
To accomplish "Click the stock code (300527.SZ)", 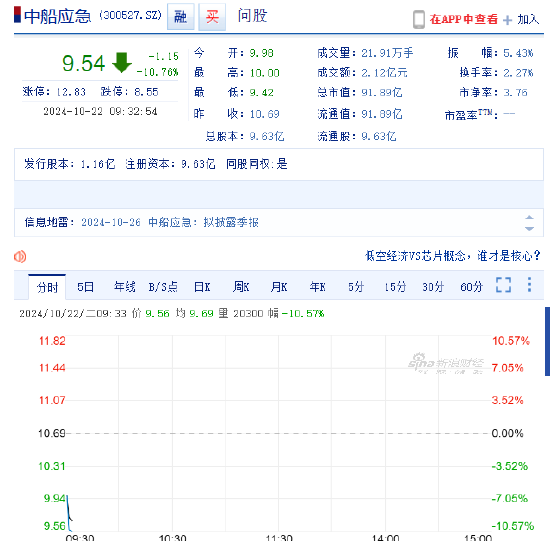I will coord(130,15).
